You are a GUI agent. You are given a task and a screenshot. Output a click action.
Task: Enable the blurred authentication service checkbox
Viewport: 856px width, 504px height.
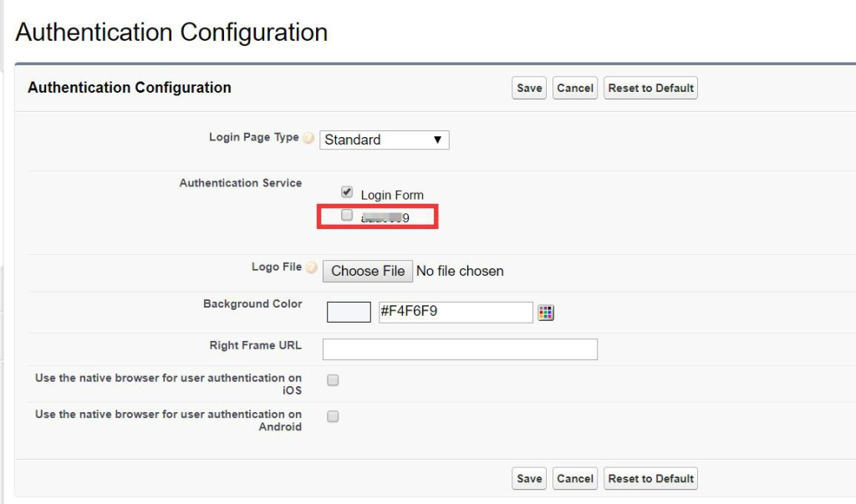[x=347, y=216]
